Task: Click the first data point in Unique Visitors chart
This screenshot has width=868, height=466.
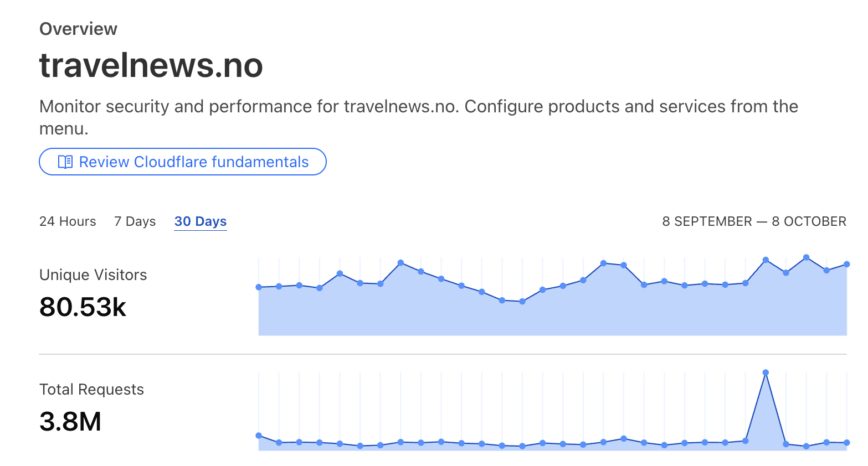Action: tap(259, 287)
